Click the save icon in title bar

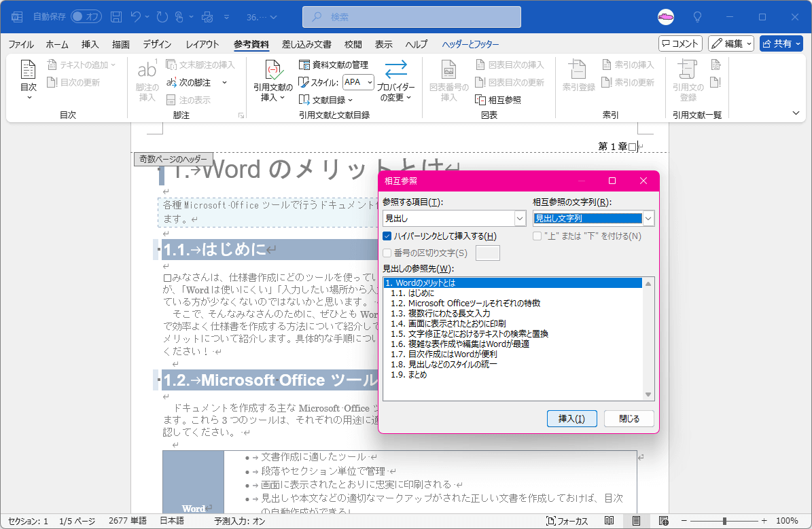[x=116, y=17]
